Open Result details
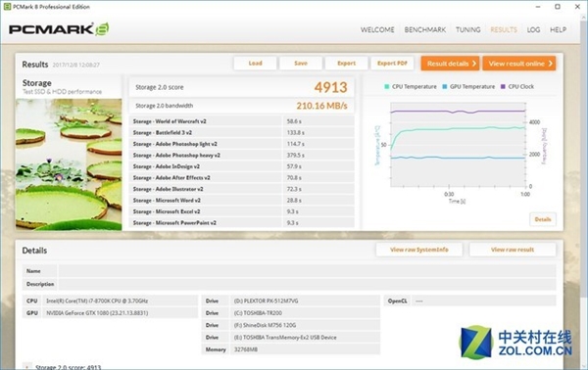This screenshot has width=588, height=370. (x=451, y=64)
